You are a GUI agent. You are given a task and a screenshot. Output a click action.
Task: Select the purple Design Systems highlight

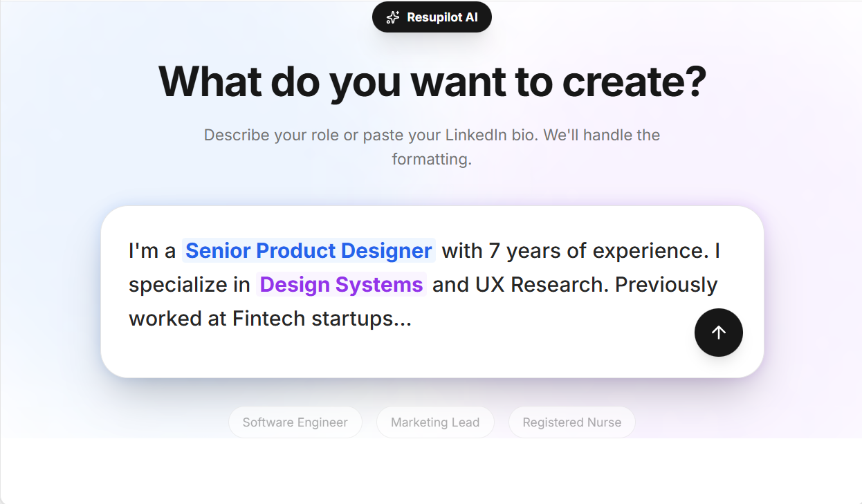point(341,284)
